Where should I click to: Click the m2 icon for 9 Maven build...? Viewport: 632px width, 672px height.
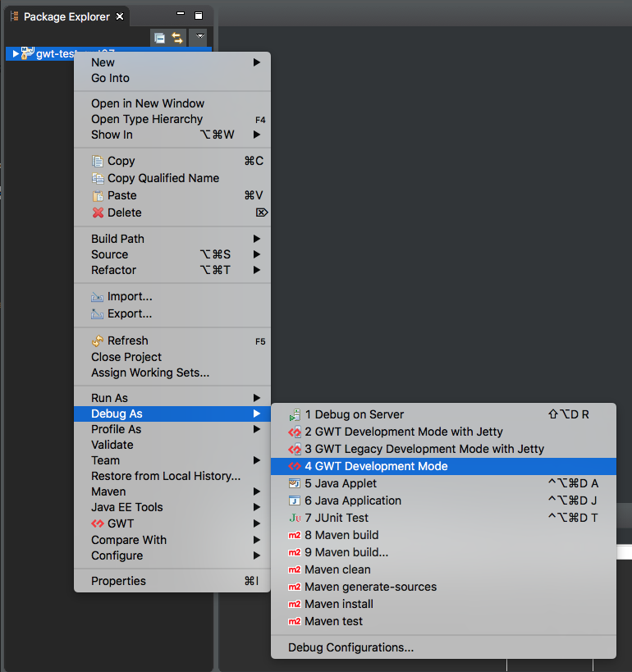tap(295, 552)
